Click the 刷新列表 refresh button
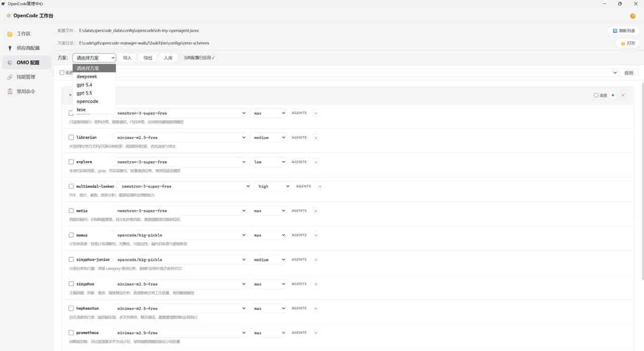 624,31
